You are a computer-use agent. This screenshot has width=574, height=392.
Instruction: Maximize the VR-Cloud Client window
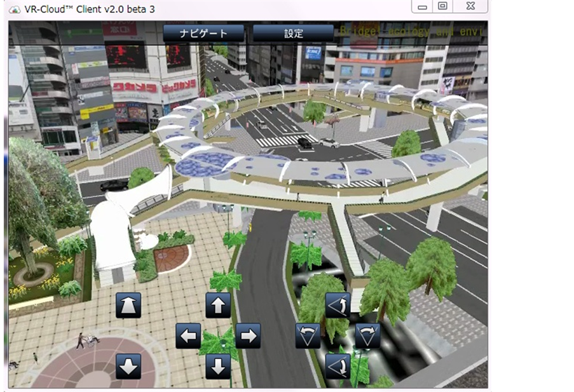pyautogui.click(x=442, y=6)
